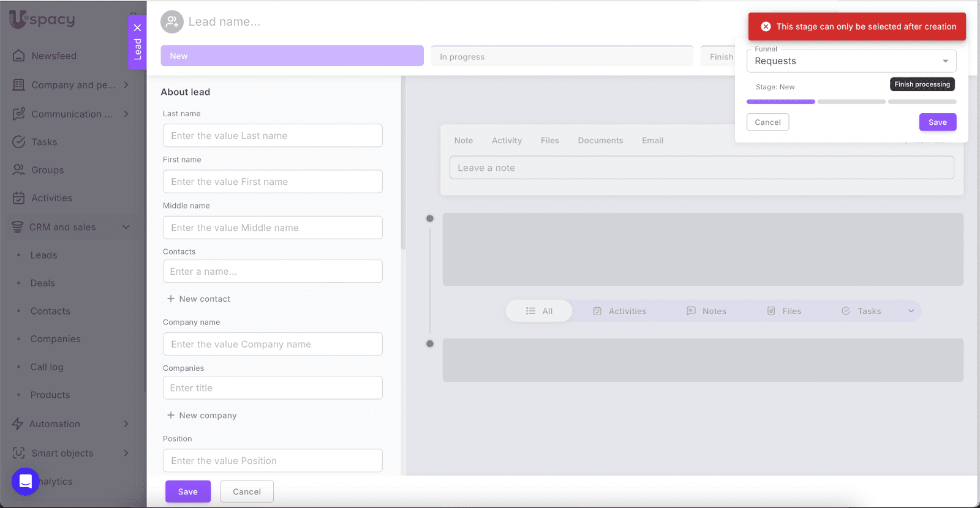Click the purple stage progress bar segment
This screenshot has height=508, width=980.
click(780, 102)
